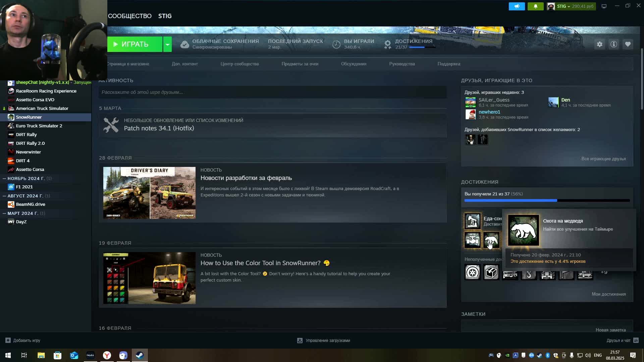
Task: Collapse the АВГУСТ 2024 г. group
Action: [4, 196]
